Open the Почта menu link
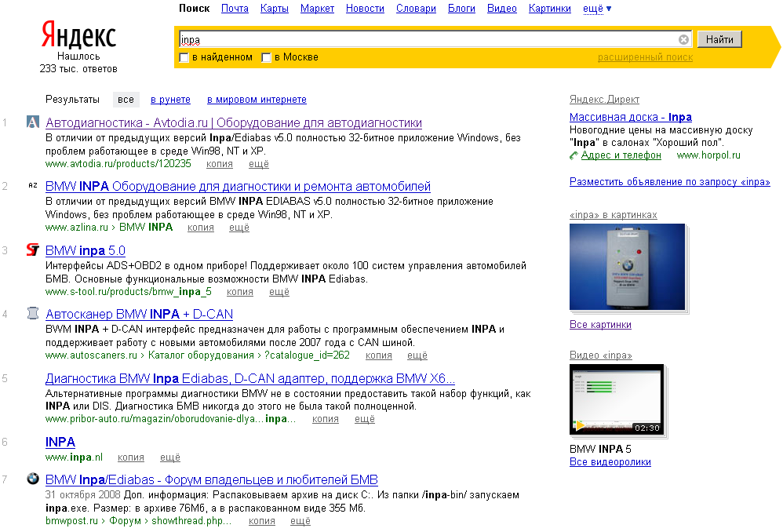 pos(235,9)
